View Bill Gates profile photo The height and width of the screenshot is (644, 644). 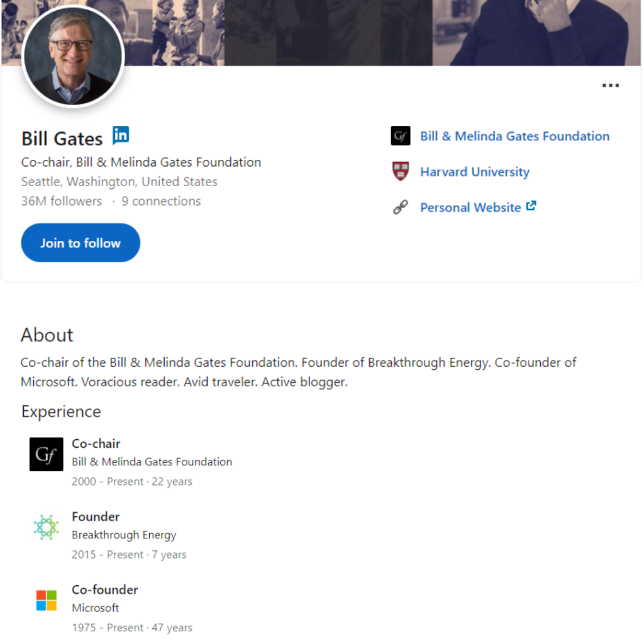pos(73,56)
